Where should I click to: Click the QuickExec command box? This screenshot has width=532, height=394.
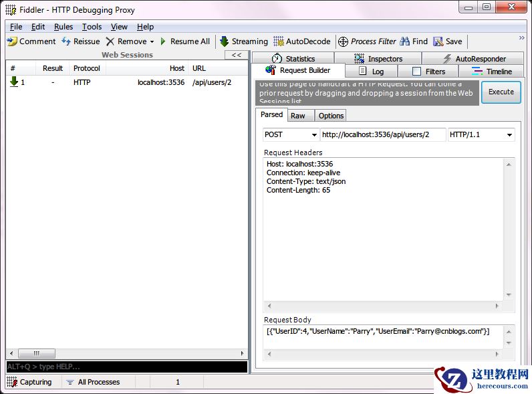tap(127, 367)
